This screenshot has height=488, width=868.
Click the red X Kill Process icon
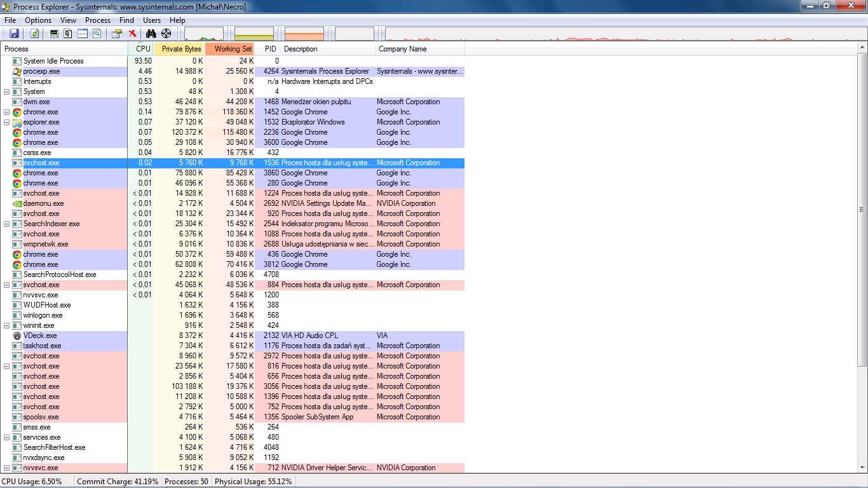[132, 34]
